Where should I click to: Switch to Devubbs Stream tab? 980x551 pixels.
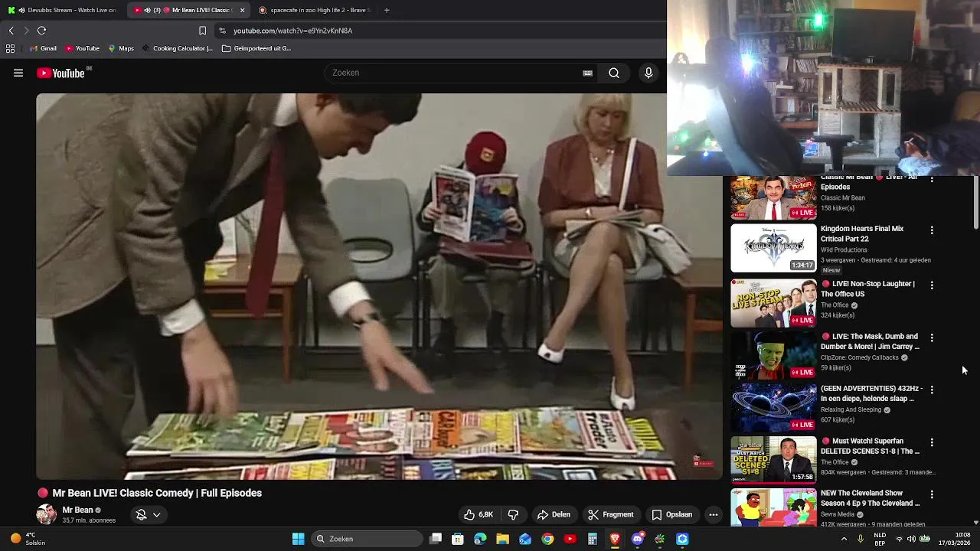(x=61, y=10)
